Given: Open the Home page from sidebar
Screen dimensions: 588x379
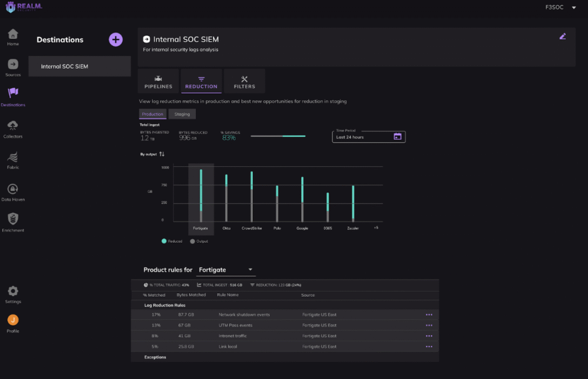Looking at the screenshot, I should pyautogui.click(x=13, y=36).
